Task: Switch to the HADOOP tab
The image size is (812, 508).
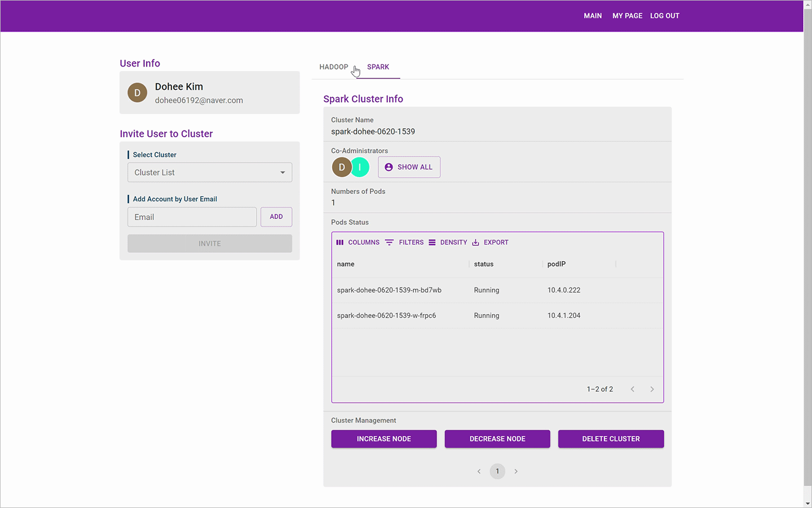Action: coord(334,67)
